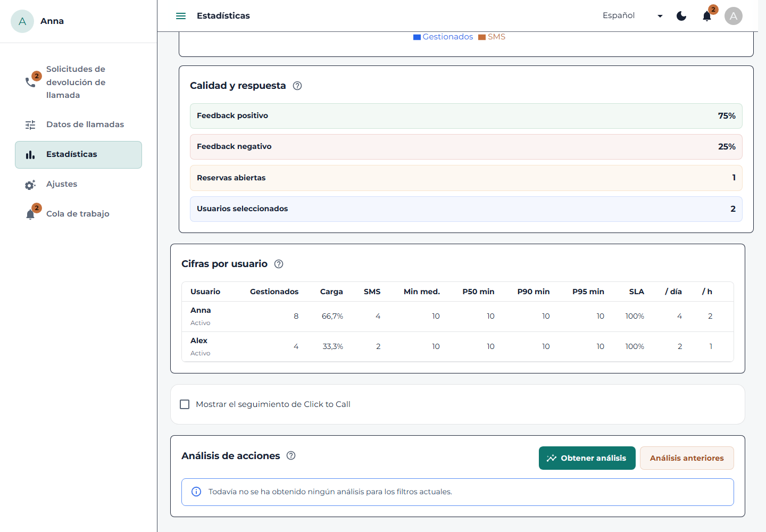Click the SMS column header in table
This screenshot has height=532, width=766.
372,292
